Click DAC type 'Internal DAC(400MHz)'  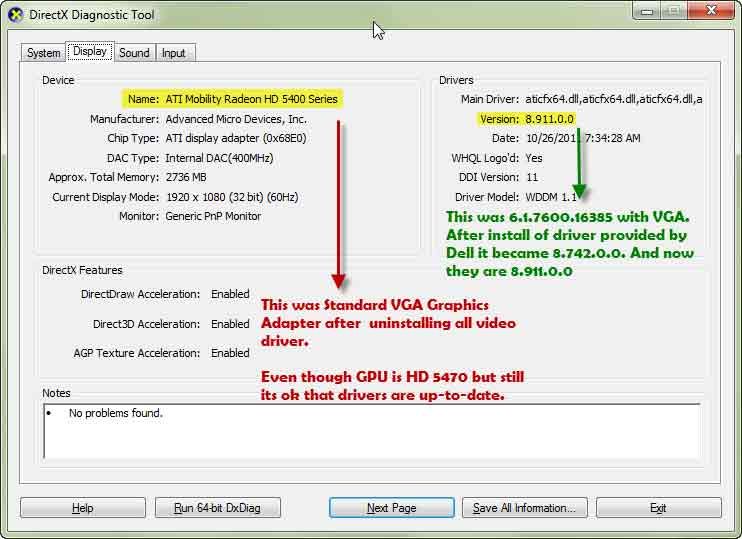coord(219,158)
